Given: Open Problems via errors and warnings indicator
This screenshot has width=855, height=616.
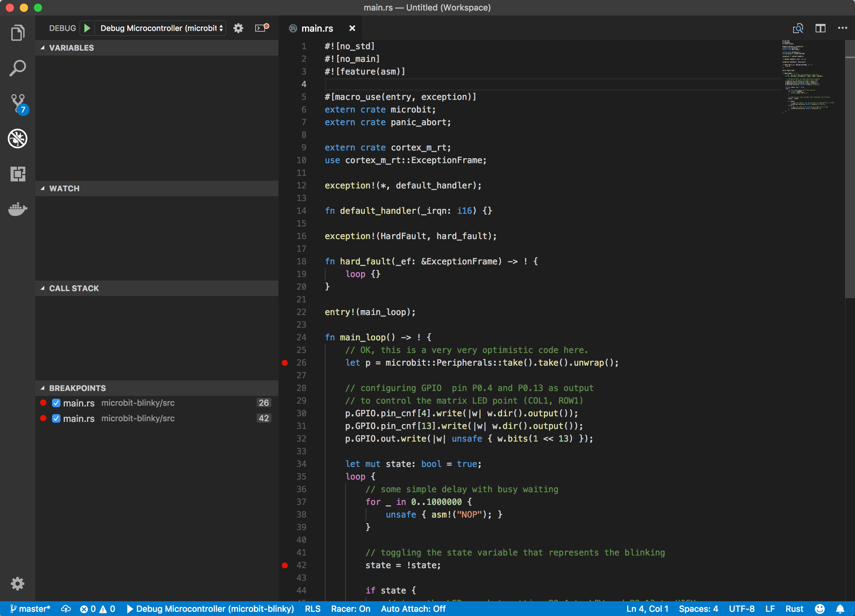Looking at the screenshot, I should click(x=98, y=609).
